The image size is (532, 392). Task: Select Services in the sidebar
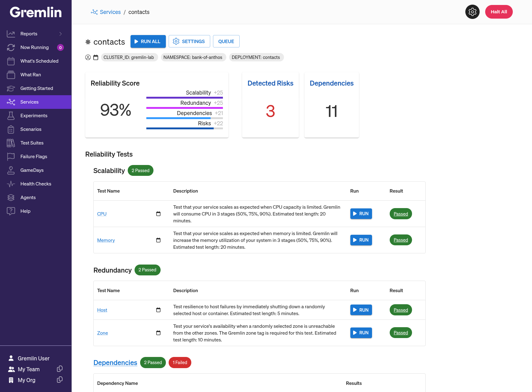coord(36,102)
